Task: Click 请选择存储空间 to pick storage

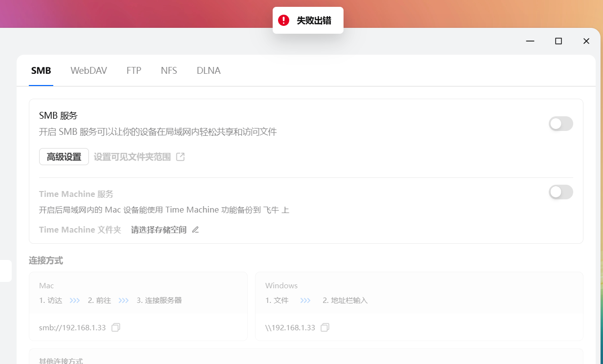Action: [x=159, y=230]
